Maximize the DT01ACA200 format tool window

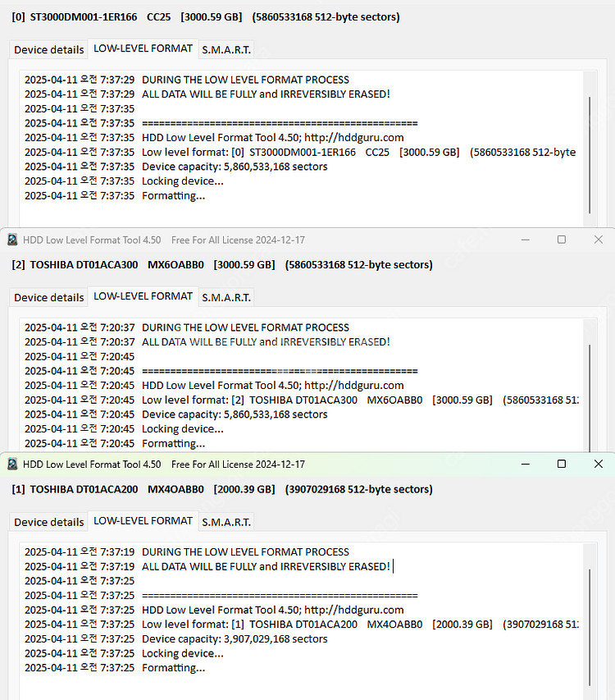(x=562, y=464)
